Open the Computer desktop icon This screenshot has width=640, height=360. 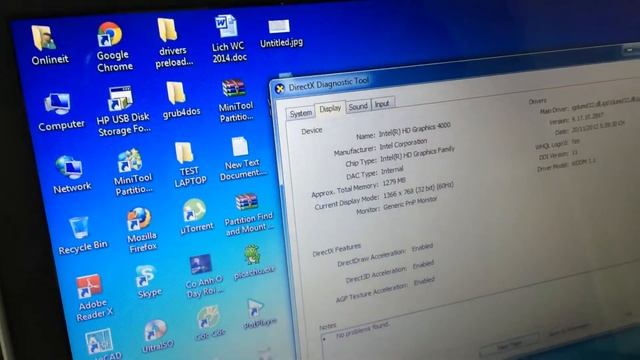tap(58, 104)
